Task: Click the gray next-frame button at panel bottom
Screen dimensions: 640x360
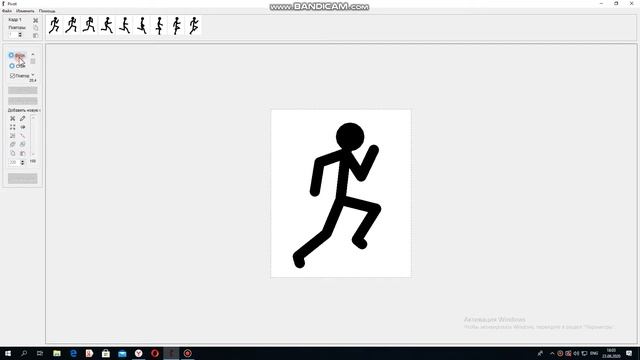Action: 22,178
